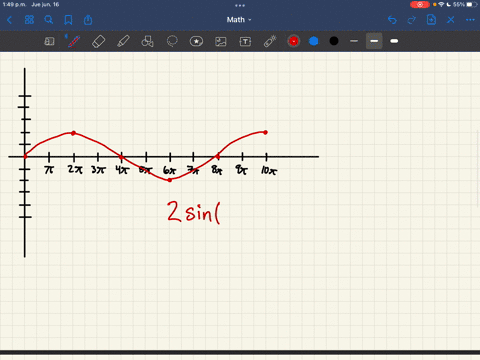Select the Eraser tool

[x=98, y=41]
